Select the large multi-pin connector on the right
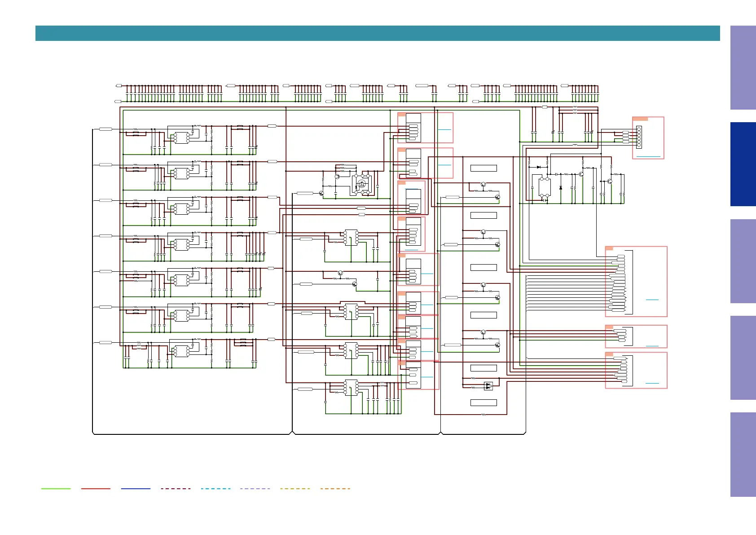 pyautogui.click(x=620, y=283)
